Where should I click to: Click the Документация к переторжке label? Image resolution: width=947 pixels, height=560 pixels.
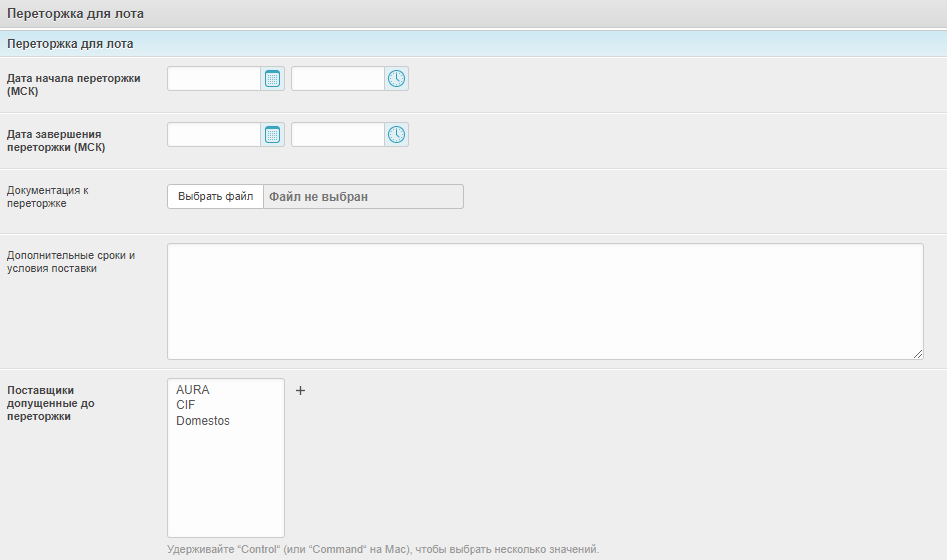click(49, 196)
